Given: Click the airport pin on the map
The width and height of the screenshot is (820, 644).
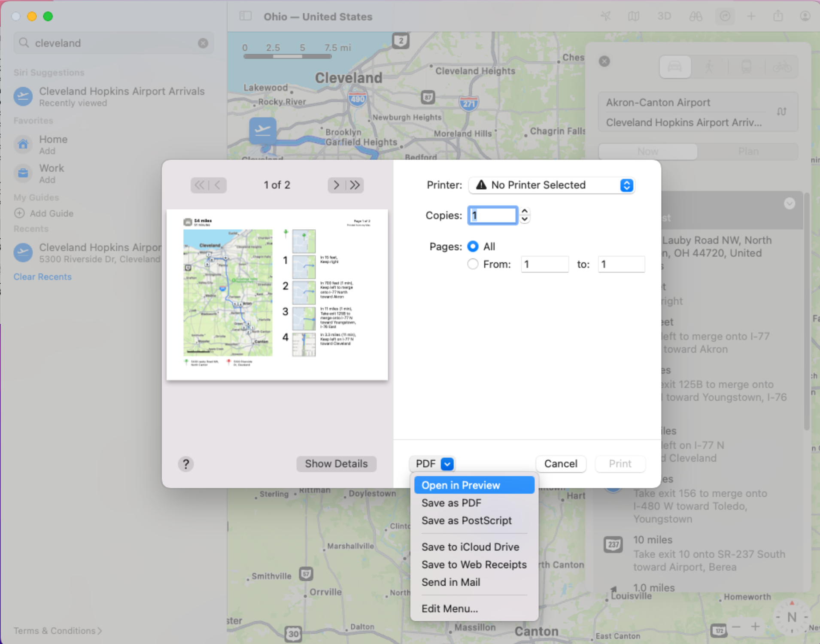Looking at the screenshot, I should pos(263,131).
